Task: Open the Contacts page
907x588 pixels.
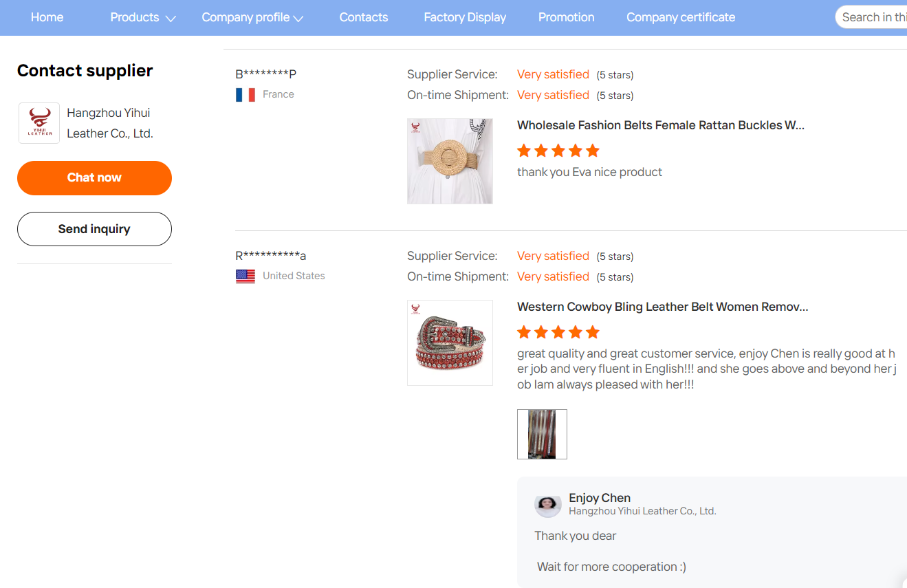Action: [364, 17]
